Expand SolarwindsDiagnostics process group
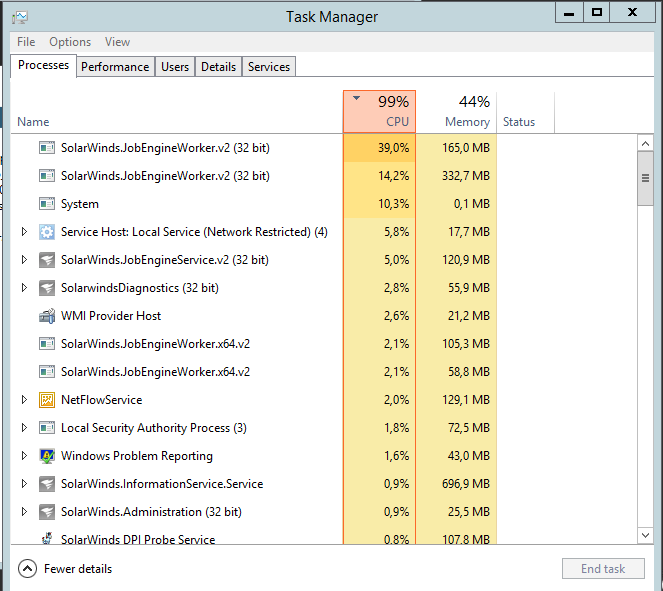The height and width of the screenshot is (591, 663). coord(25,288)
